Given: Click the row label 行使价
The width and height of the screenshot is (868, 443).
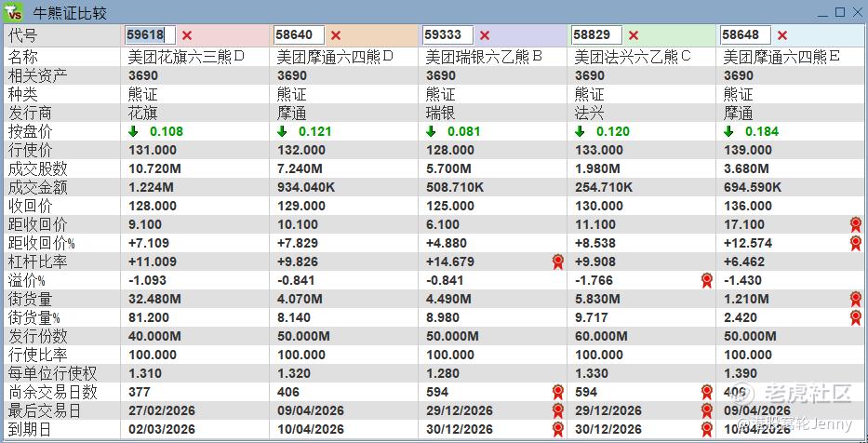Looking at the screenshot, I should point(30,150).
